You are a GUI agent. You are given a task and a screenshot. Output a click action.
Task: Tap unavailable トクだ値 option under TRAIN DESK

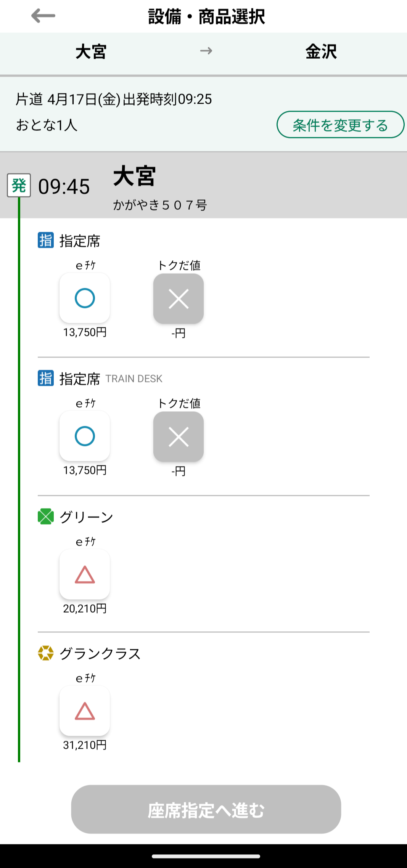(x=179, y=436)
